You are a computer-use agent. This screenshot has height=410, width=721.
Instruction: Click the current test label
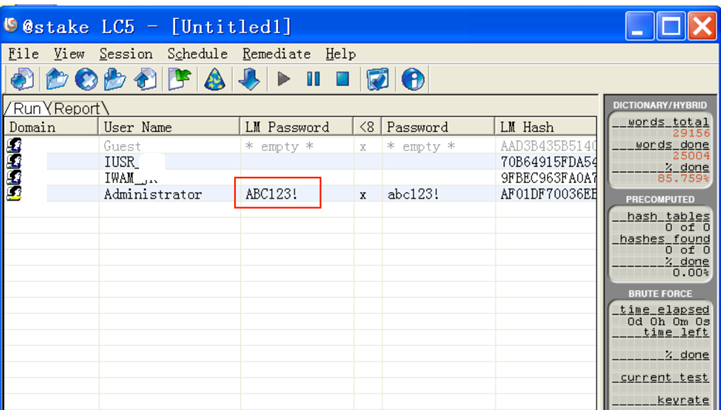coord(664,377)
